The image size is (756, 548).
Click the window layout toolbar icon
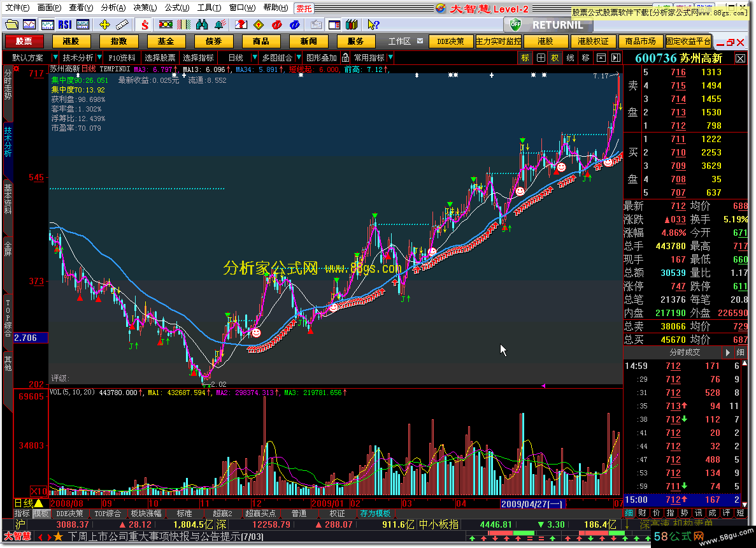click(x=334, y=25)
